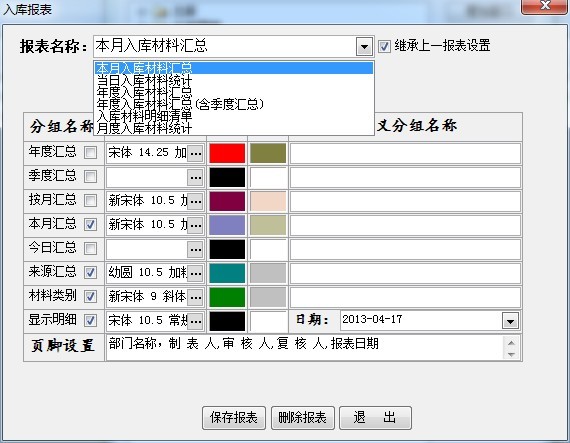Open font picker for 来源汇总 row
570x443 pixels.
point(196,273)
